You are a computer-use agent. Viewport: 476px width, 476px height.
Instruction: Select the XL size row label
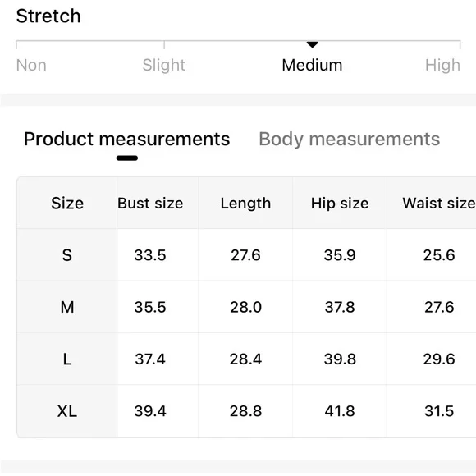pyautogui.click(x=67, y=411)
